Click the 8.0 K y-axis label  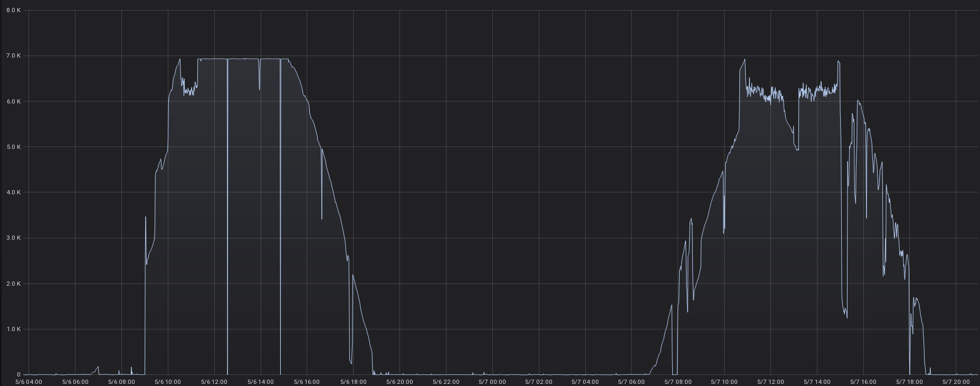[x=13, y=10]
